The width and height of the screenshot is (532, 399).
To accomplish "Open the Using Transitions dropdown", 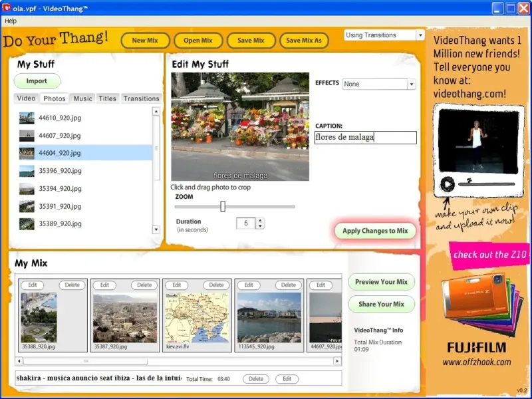I will pos(420,35).
